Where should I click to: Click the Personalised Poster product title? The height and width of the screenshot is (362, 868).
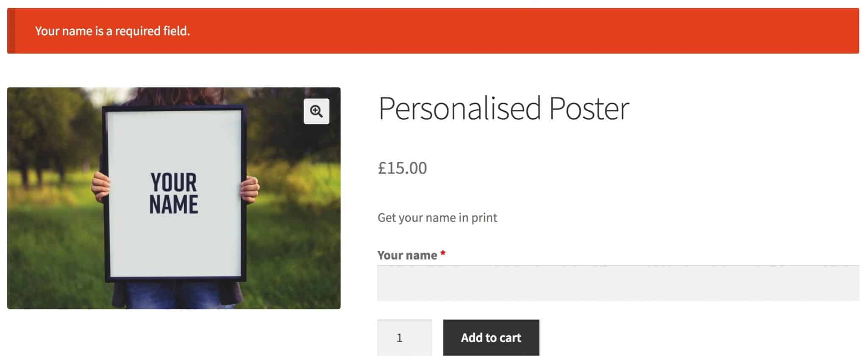pyautogui.click(x=504, y=108)
